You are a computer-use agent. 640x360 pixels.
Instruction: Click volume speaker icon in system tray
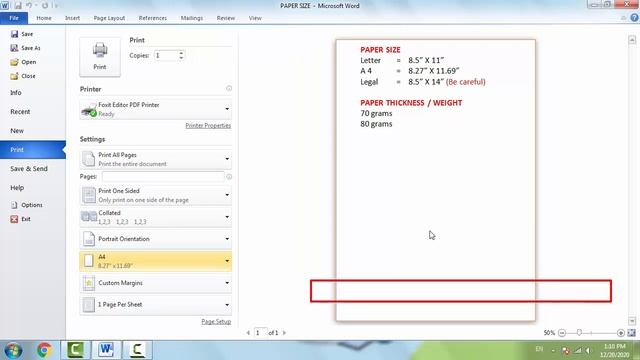pyautogui.click(x=588, y=350)
